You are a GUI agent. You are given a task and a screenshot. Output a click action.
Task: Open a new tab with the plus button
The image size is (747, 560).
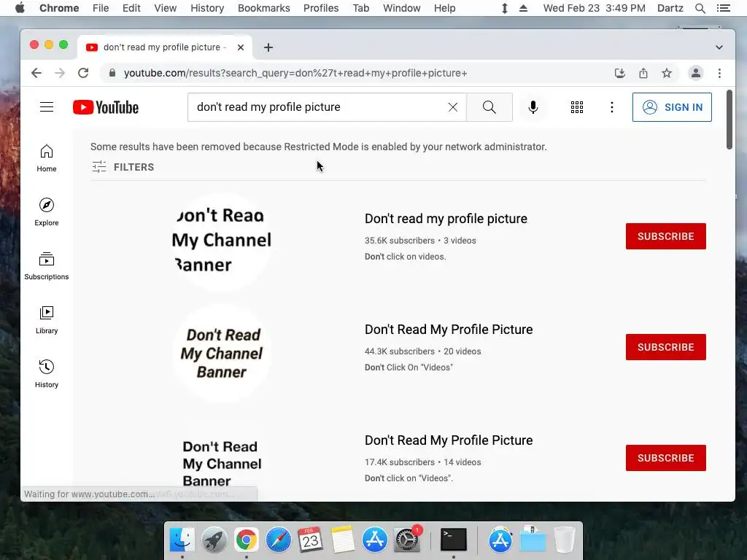[x=268, y=47]
